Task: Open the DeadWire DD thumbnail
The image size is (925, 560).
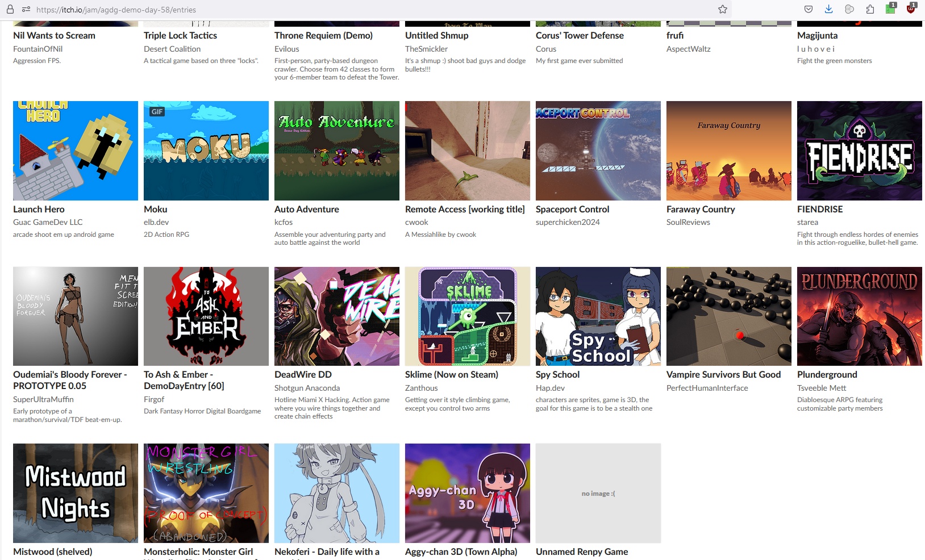Action: (337, 316)
